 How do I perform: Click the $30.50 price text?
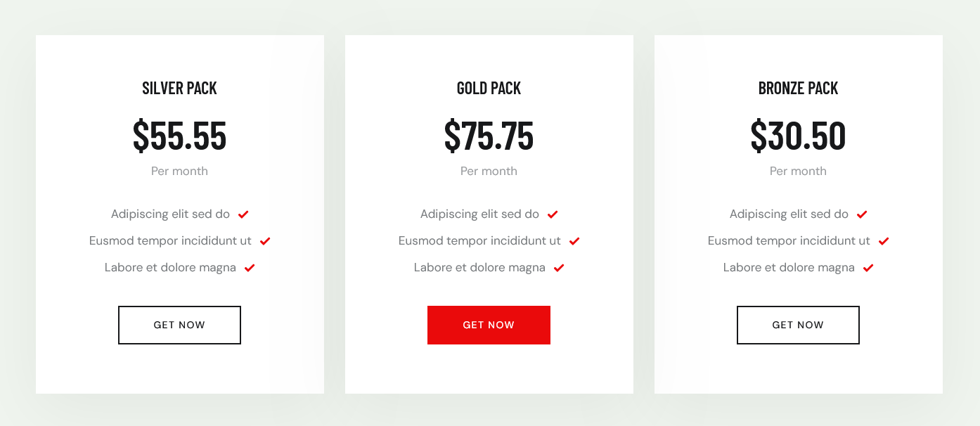tap(798, 136)
